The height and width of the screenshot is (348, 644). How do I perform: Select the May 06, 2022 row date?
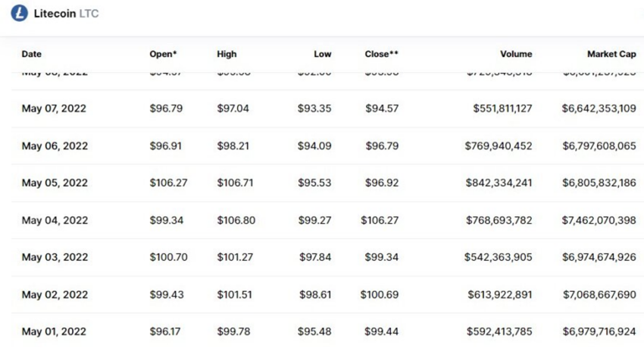[55, 146]
